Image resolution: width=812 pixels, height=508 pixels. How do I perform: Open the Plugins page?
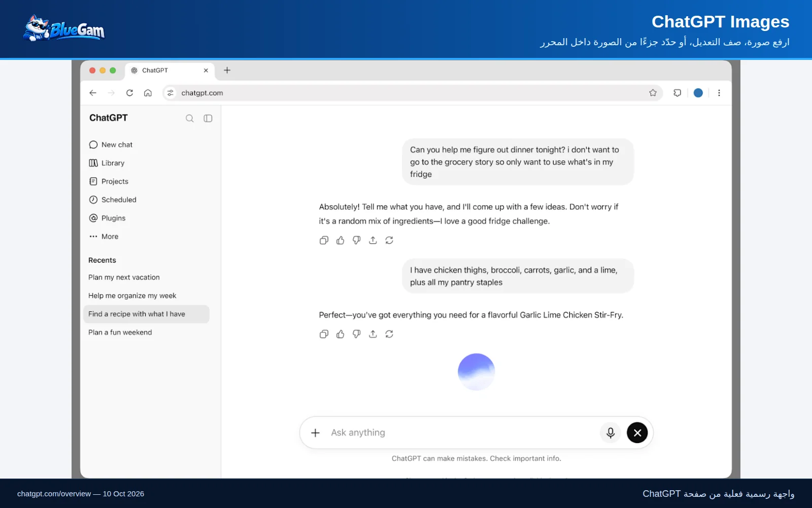pos(107,218)
